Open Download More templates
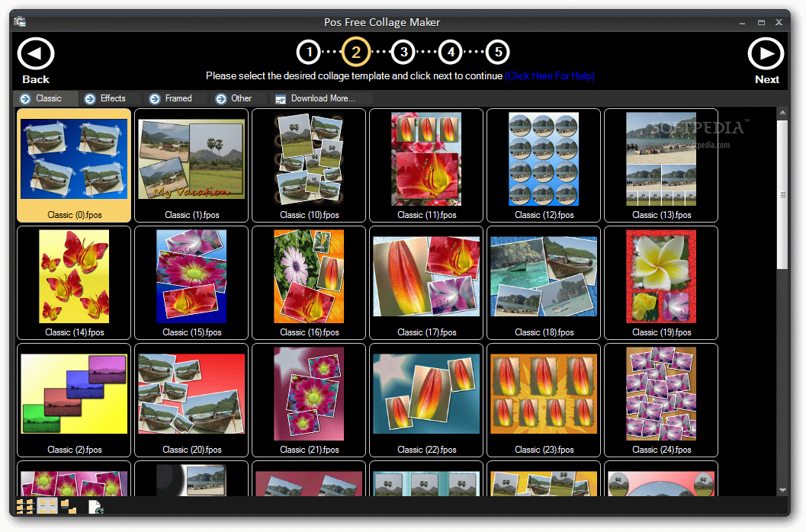This screenshot has width=806, height=532. point(321,98)
